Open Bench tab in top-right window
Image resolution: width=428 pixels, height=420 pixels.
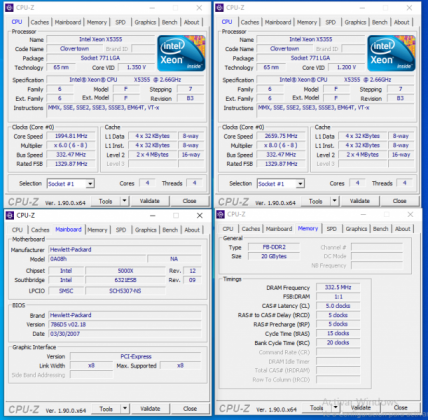pos(379,22)
